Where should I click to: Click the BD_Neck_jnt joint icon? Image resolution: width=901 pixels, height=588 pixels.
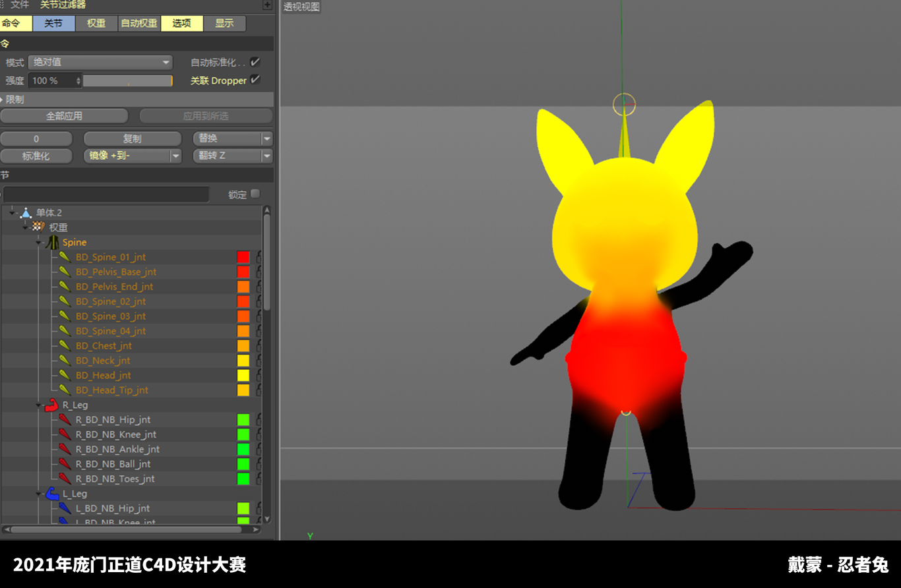[65, 361]
